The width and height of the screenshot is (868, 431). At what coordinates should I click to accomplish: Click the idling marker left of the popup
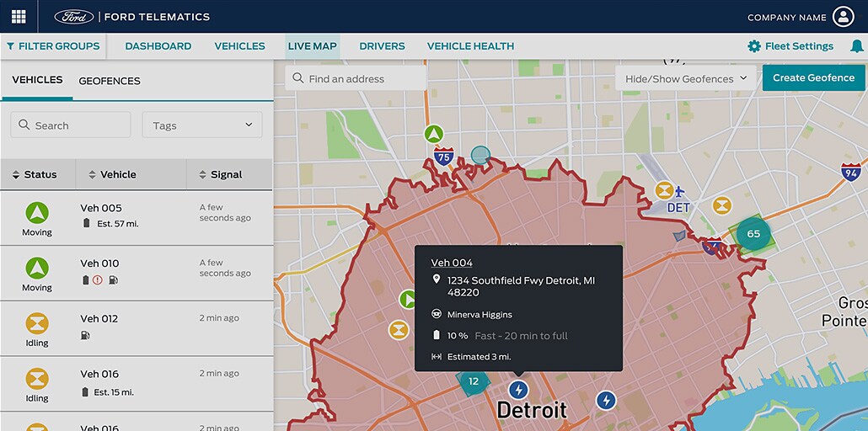coord(398,330)
